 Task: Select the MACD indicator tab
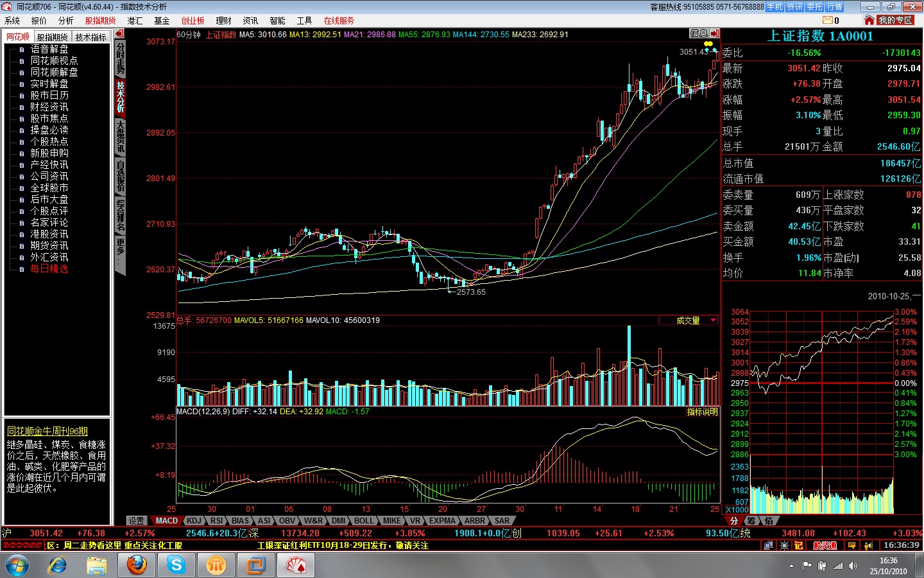click(167, 521)
